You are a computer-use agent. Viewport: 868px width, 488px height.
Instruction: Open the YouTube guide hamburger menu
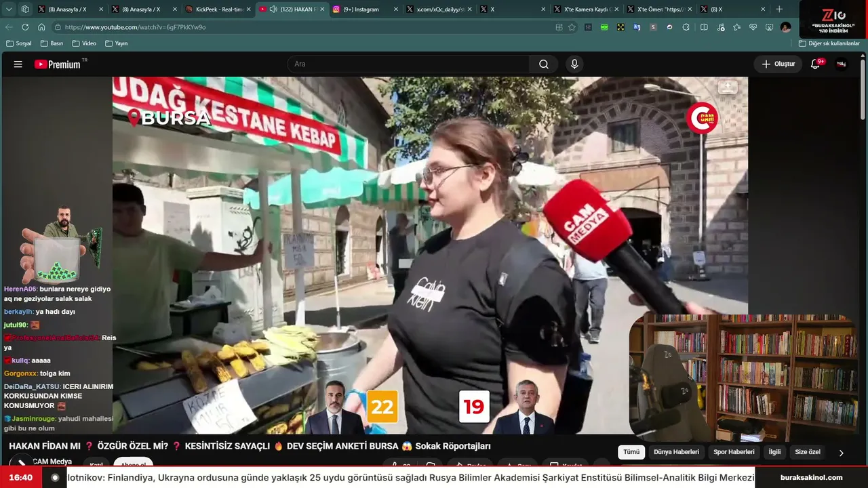point(18,64)
